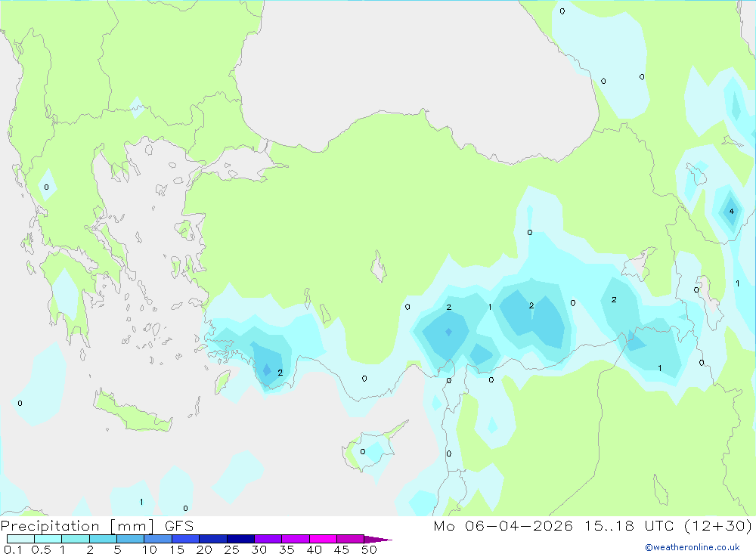756x554 pixels.
Task: Click the legend label '30'
Action: pos(259,549)
